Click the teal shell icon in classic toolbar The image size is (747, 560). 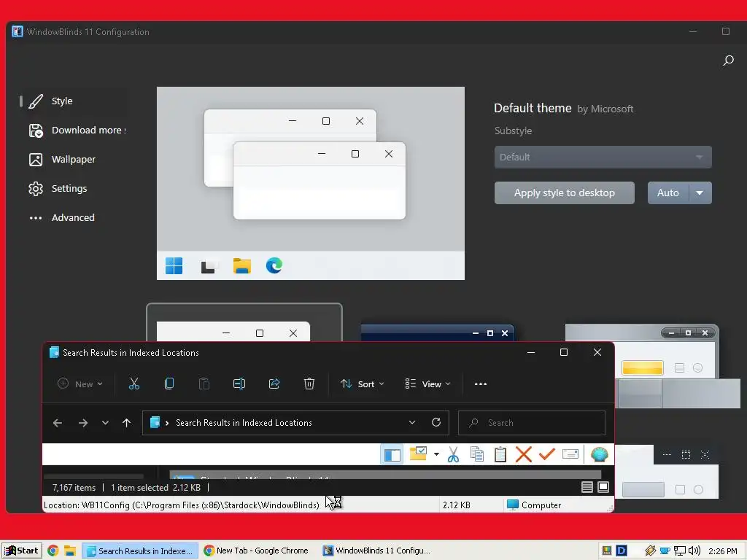pos(600,454)
